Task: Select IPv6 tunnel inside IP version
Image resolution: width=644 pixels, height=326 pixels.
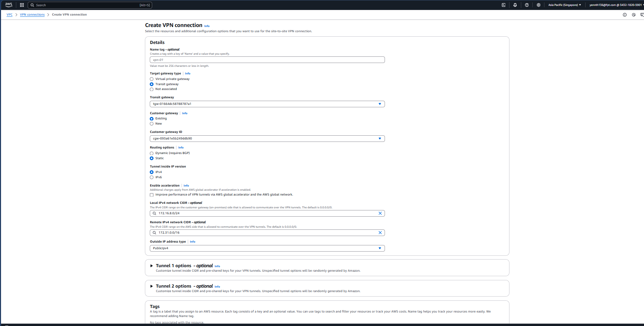Action: coord(151,178)
